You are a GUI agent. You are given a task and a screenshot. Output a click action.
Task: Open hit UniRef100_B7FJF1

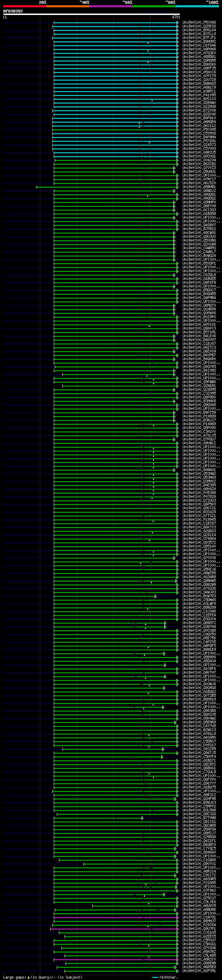(199, 38)
